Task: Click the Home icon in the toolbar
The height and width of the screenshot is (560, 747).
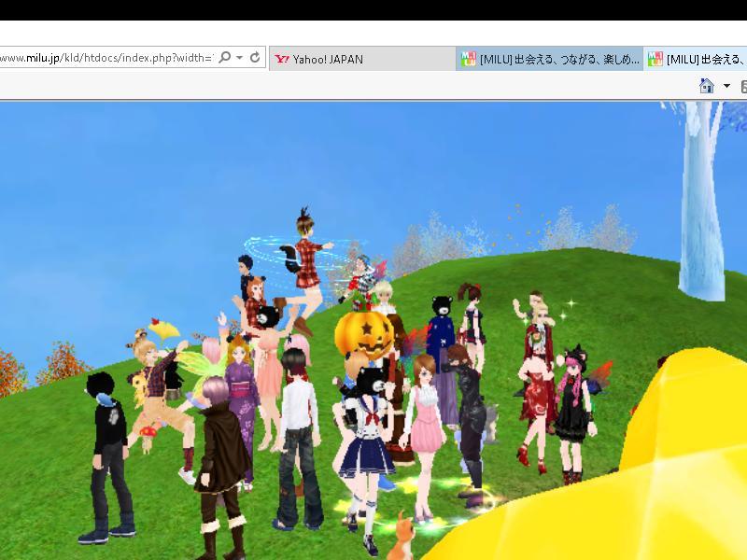Action: (706, 86)
